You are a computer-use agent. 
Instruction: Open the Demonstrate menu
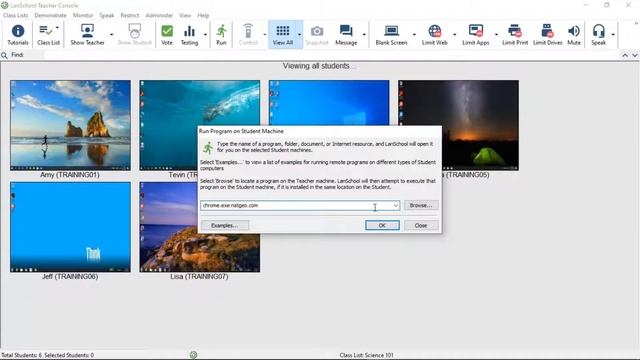(x=50, y=16)
